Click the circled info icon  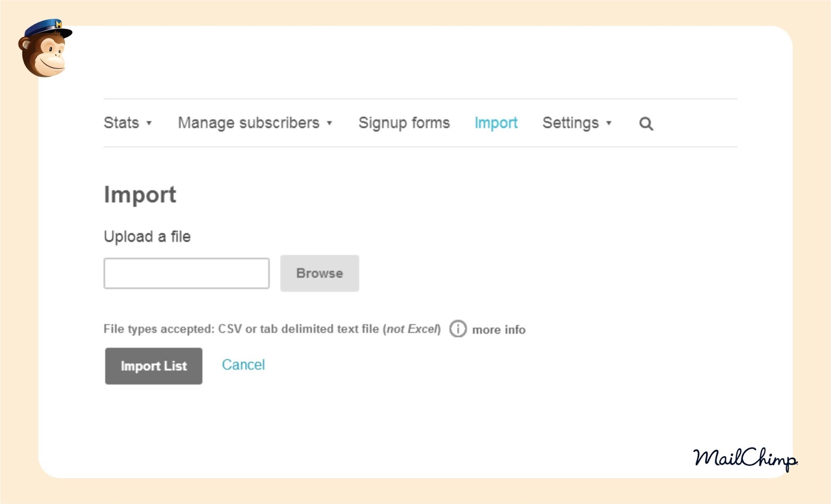(458, 329)
